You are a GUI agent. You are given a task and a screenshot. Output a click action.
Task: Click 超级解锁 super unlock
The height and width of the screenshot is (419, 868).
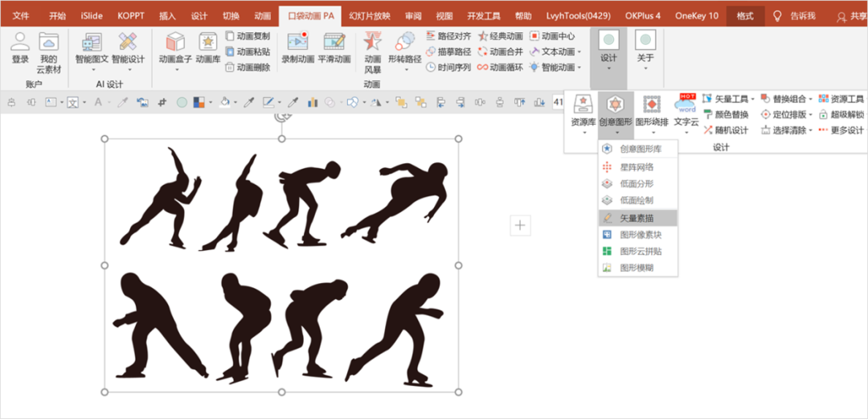coord(841,115)
